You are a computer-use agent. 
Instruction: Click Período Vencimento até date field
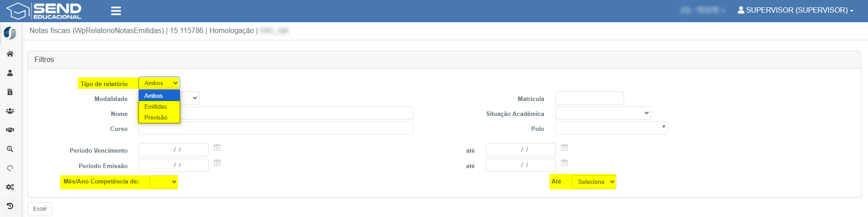(520, 149)
